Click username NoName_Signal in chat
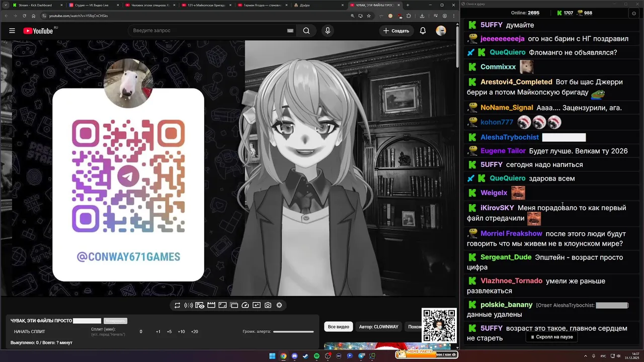This screenshot has width=644, height=362. pyautogui.click(x=507, y=107)
